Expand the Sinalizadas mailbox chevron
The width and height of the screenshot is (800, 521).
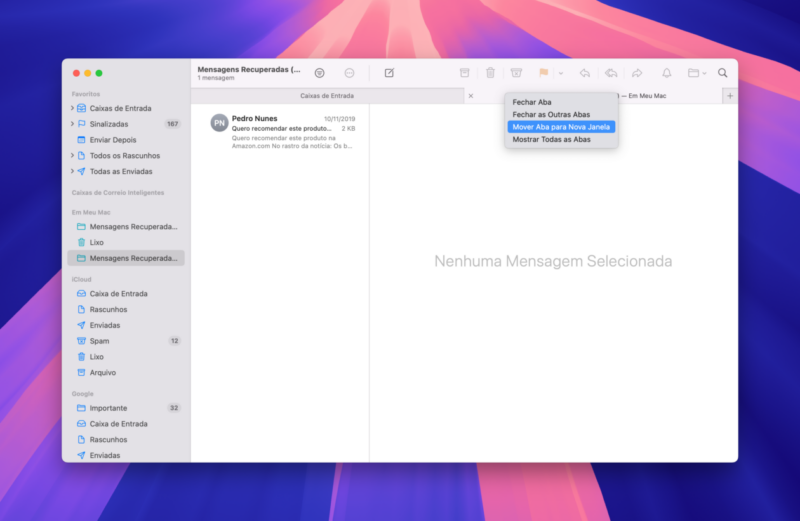pyautogui.click(x=72, y=124)
